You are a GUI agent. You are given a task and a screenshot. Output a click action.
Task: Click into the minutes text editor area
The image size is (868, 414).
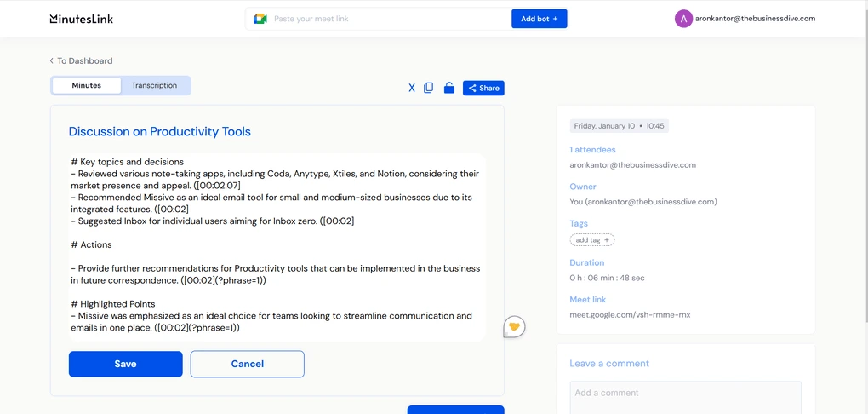pos(277,247)
